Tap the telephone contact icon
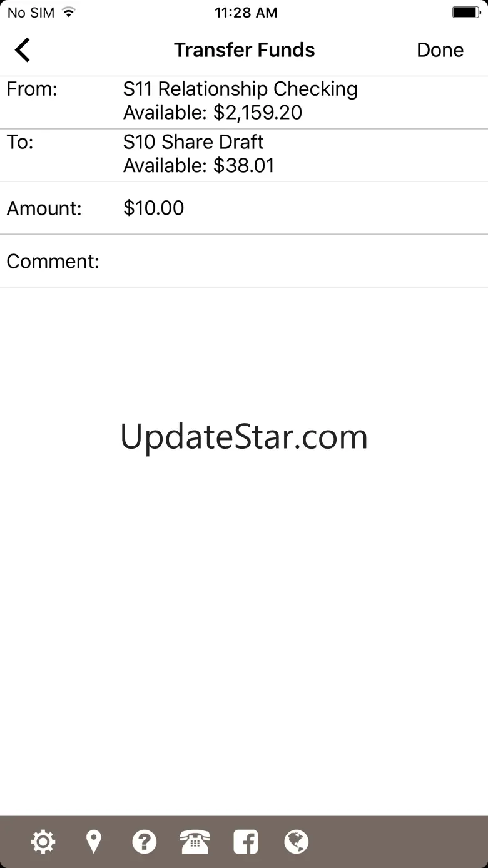488x868 pixels. coord(195,842)
